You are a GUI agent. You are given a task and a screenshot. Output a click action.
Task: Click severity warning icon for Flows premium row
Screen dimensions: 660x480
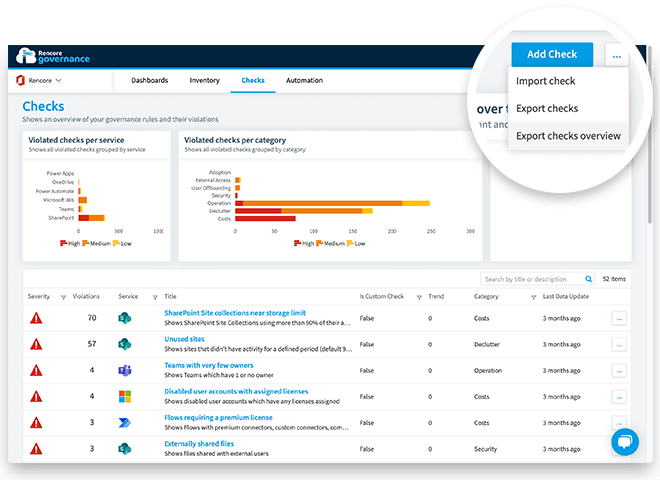click(x=36, y=423)
